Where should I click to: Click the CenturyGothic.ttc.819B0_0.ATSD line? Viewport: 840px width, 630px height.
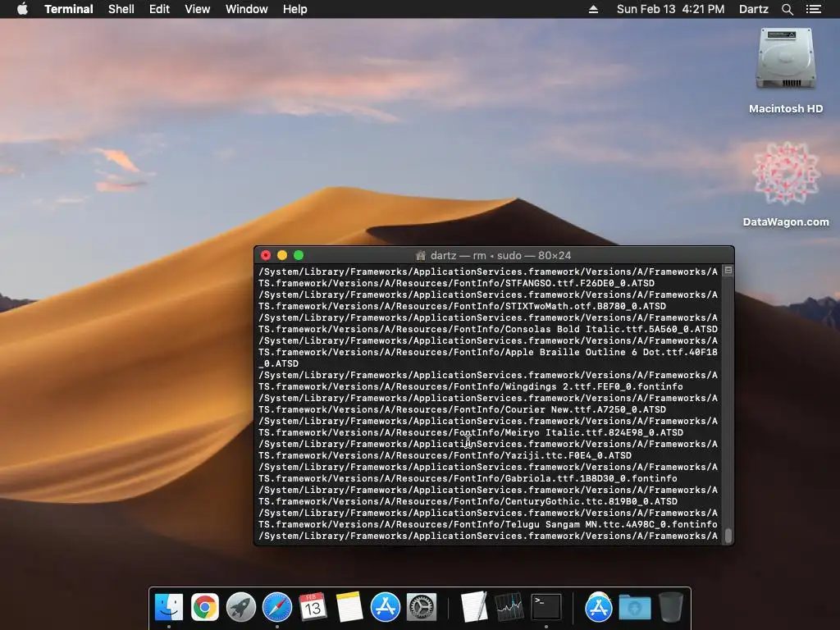point(468,501)
